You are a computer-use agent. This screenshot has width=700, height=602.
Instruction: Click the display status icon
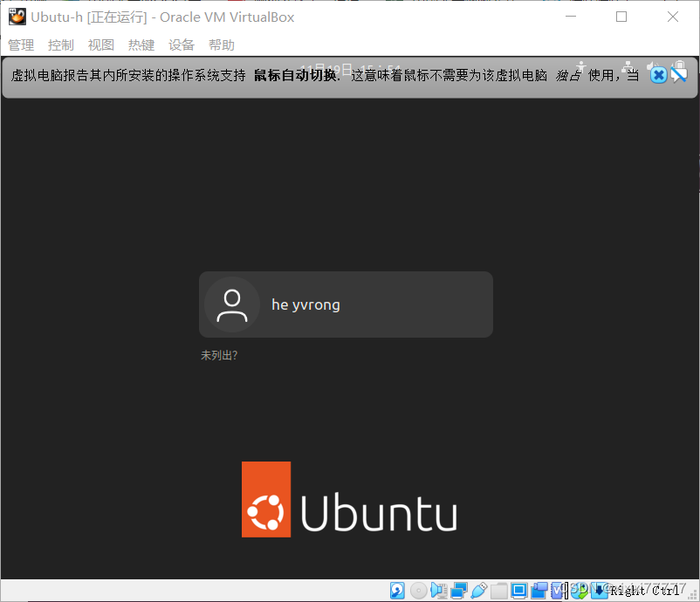tap(519, 591)
